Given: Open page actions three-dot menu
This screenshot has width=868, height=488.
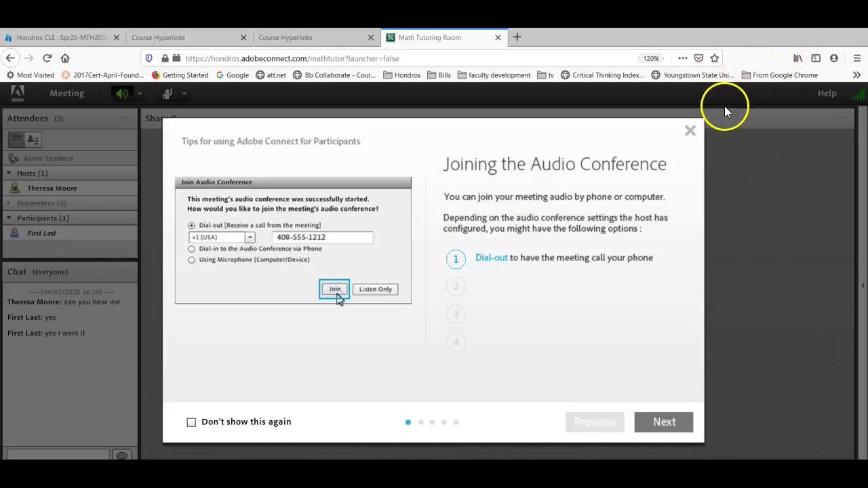Looking at the screenshot, I should (682, 58).
